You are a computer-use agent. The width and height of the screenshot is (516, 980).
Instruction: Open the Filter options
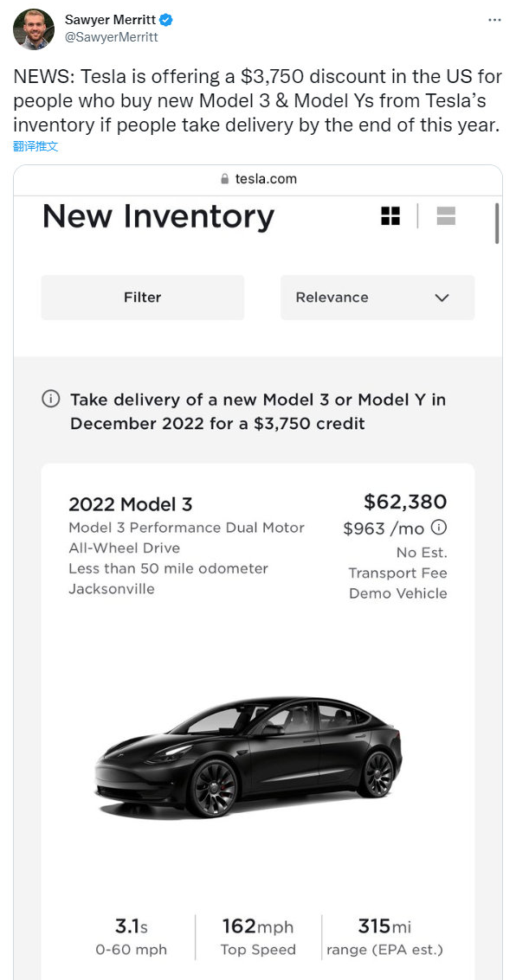(x=143, y=298)
